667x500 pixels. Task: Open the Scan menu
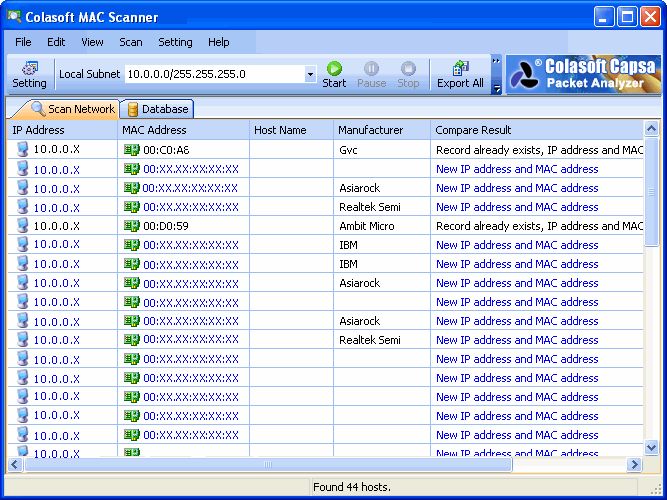[131, 42]
